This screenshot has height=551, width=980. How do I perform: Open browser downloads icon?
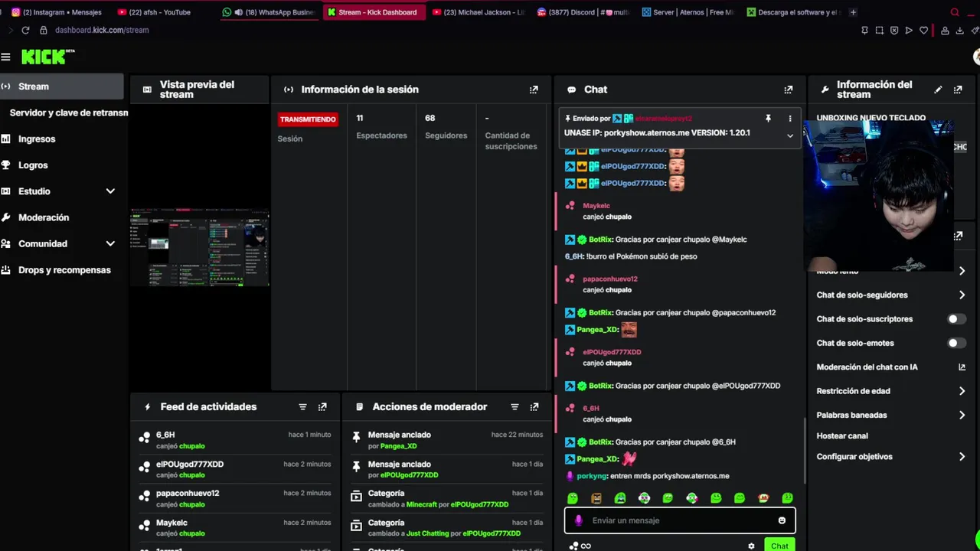[x=959, y=31]
